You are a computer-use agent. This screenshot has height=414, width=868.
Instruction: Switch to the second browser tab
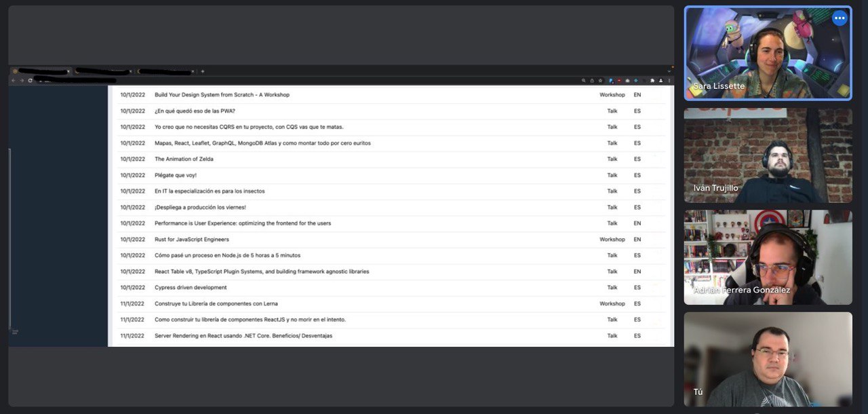[x=100, y=71]
